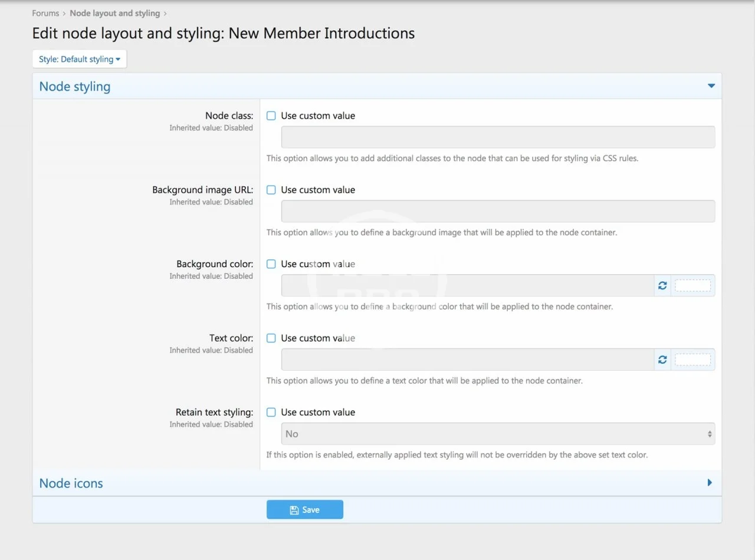755x560 pixels.
Task: Collapse the Node styling section arrow
Action: 711,86
